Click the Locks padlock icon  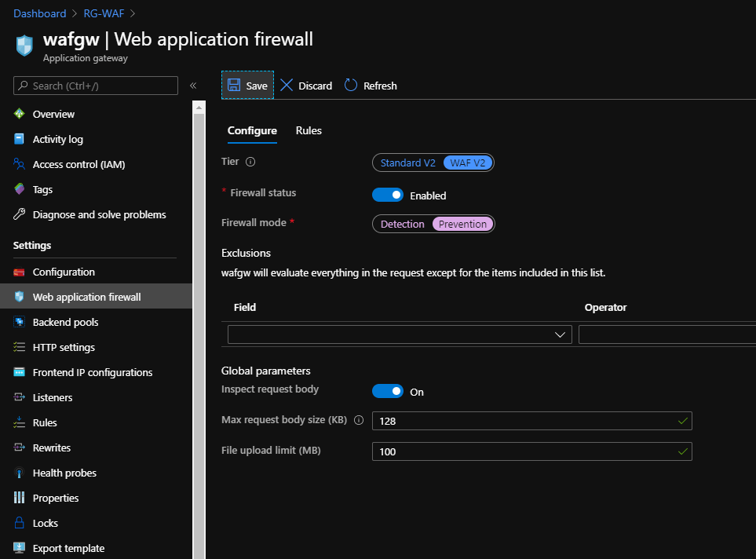(20, 523)
